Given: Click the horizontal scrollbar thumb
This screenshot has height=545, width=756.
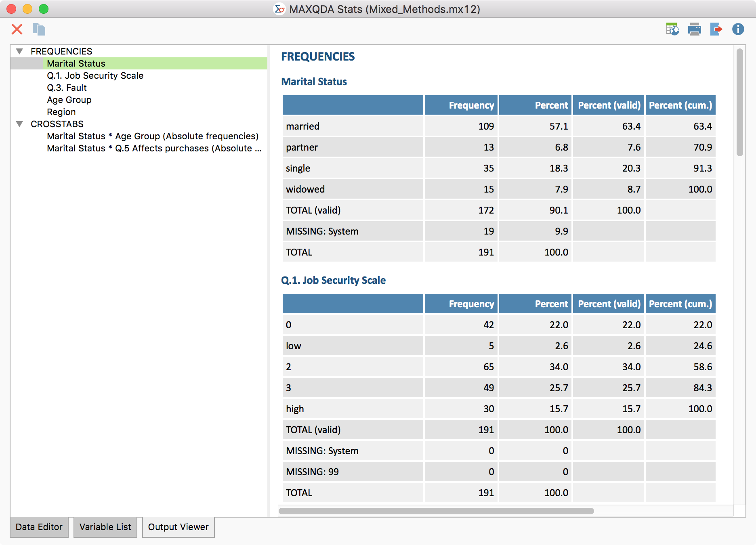Looking at the screenshot, I should tap(436, 511).
